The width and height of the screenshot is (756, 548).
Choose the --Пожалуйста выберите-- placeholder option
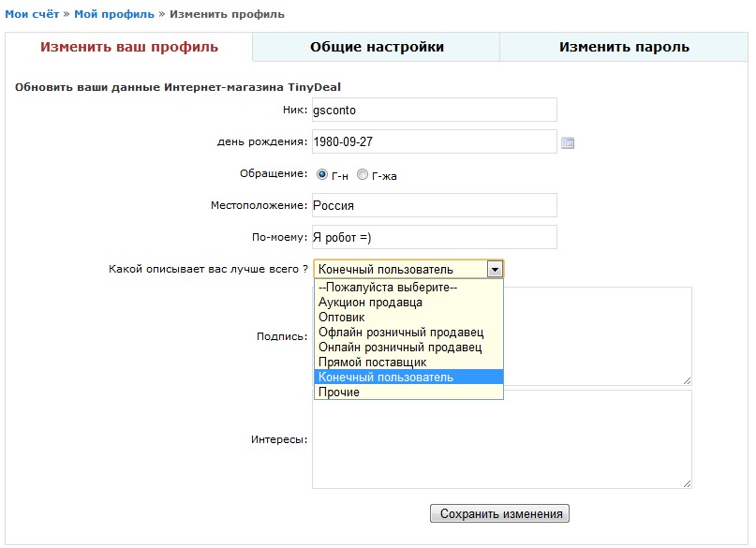pos(388,288)
